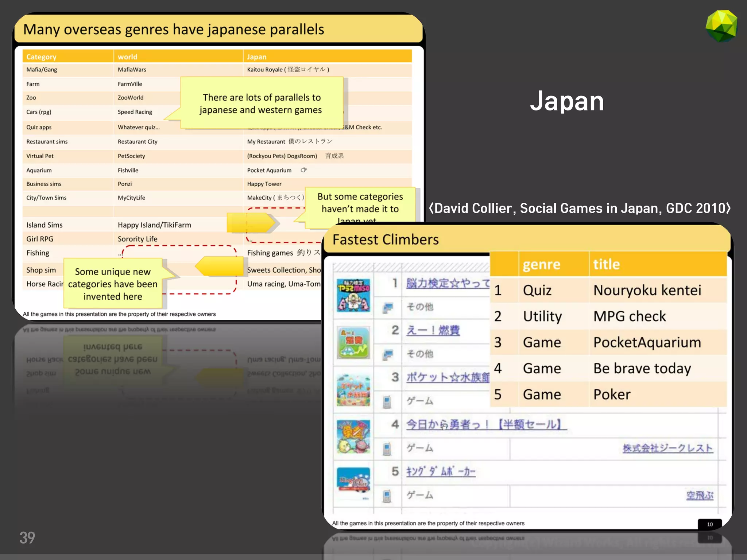This screenshot has height=560, width=747.
Task: Click the 'Some unique new categories' callout
Action: point(113,284)
